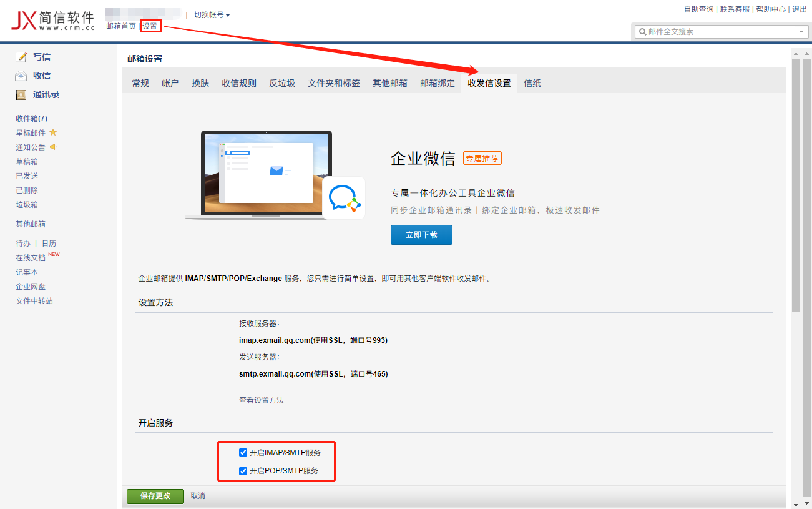
Task: Select the 邮箱绑定 tab
Action: coord(438,83)
